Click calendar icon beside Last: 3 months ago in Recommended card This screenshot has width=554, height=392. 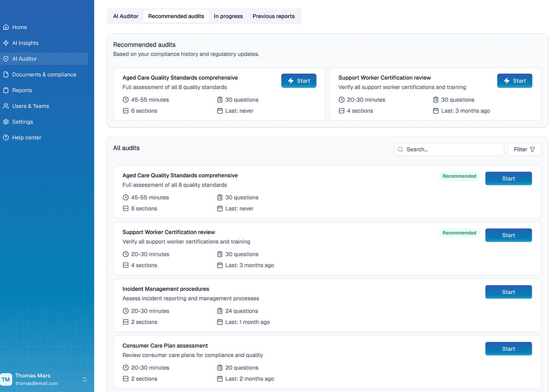point(436,111)
